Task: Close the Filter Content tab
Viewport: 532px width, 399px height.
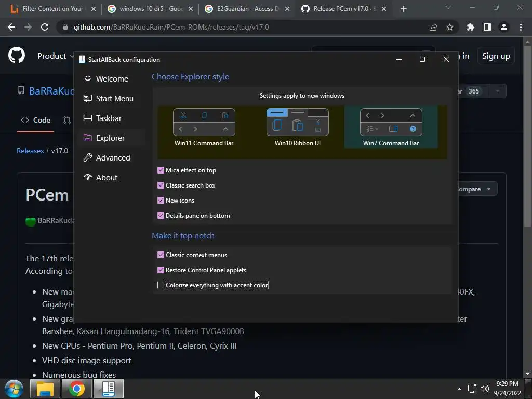Action: pyautogui.click(x=94, y=9)
